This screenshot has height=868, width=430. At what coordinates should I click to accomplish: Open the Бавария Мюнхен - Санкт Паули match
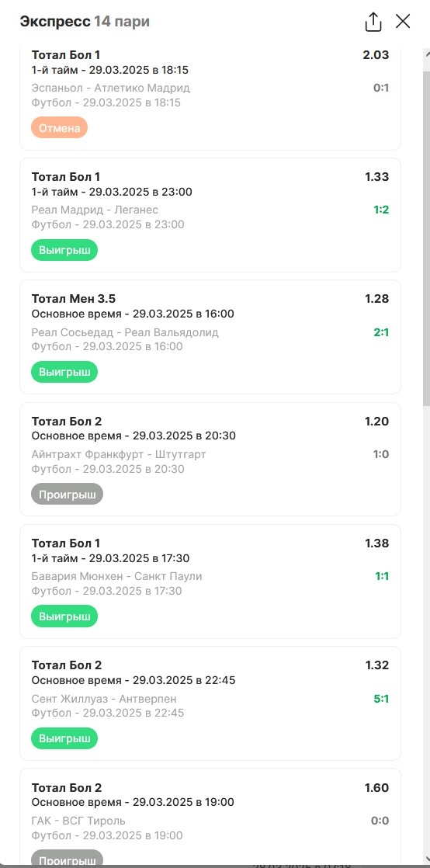click(116, 576)
